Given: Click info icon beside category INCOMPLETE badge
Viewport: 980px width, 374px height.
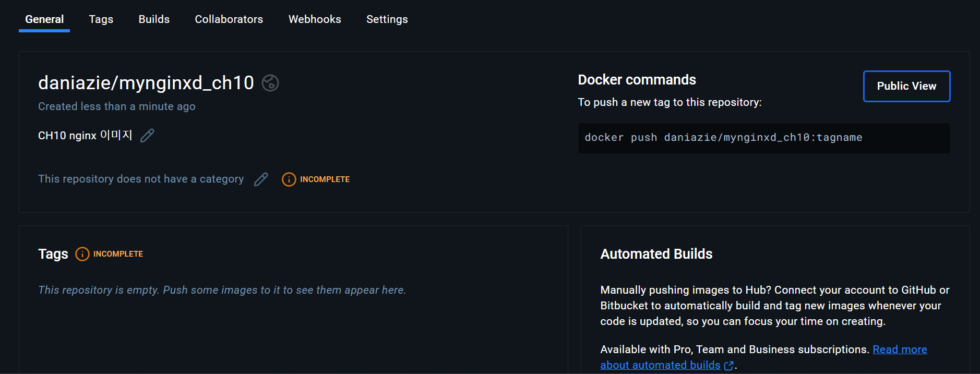Looking at the screenshot, I should coord(289,179).
